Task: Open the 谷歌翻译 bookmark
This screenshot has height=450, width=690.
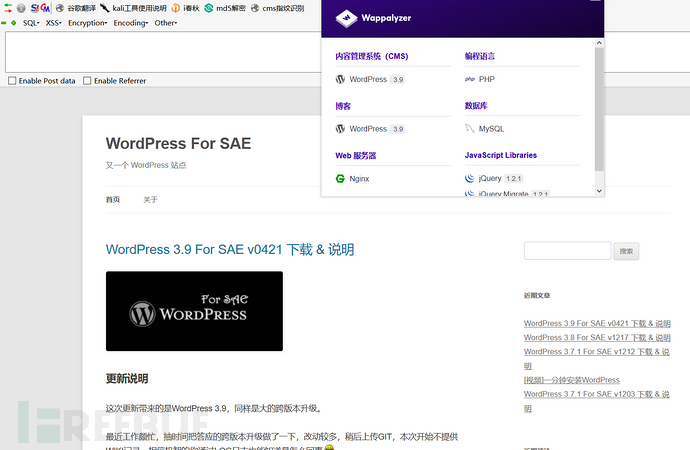Action: (x=76, y=8)
